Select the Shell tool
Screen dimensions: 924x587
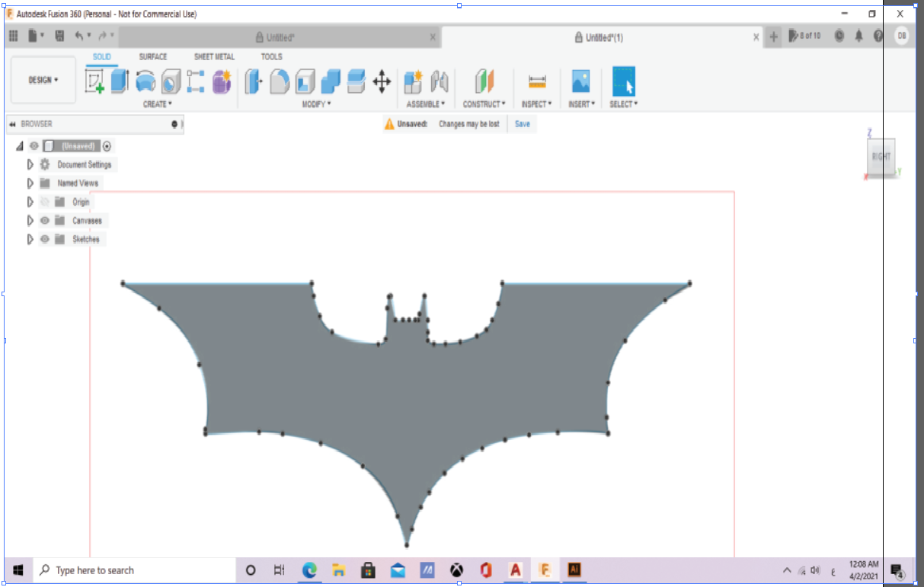pyautogui.click(x=305, y=81)
